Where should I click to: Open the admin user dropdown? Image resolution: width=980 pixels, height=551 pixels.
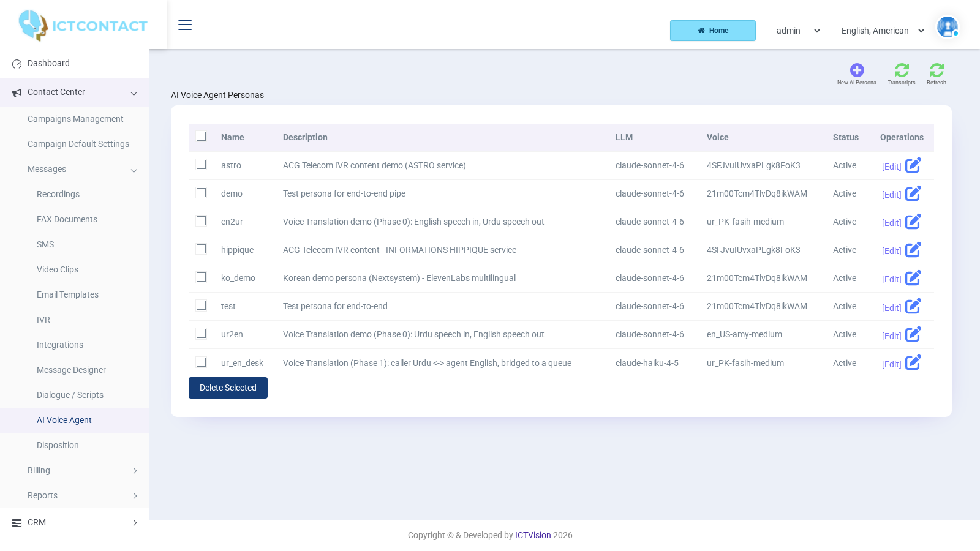[798, 31]
